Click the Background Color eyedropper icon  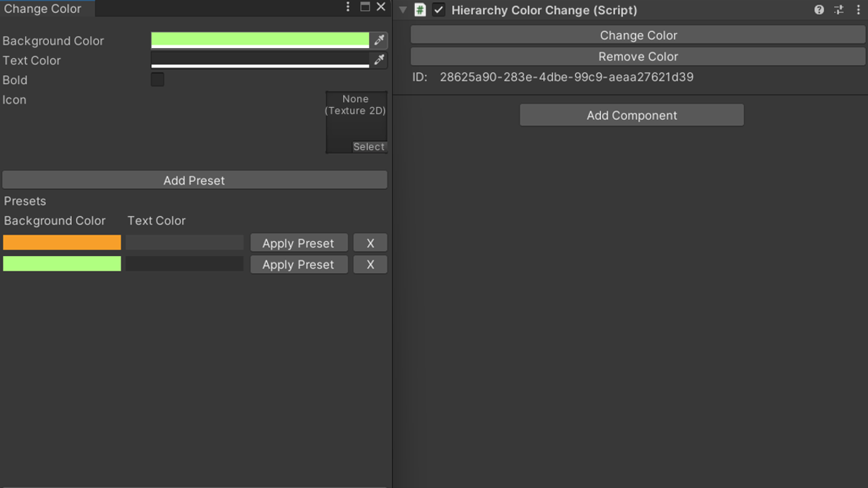379,41
